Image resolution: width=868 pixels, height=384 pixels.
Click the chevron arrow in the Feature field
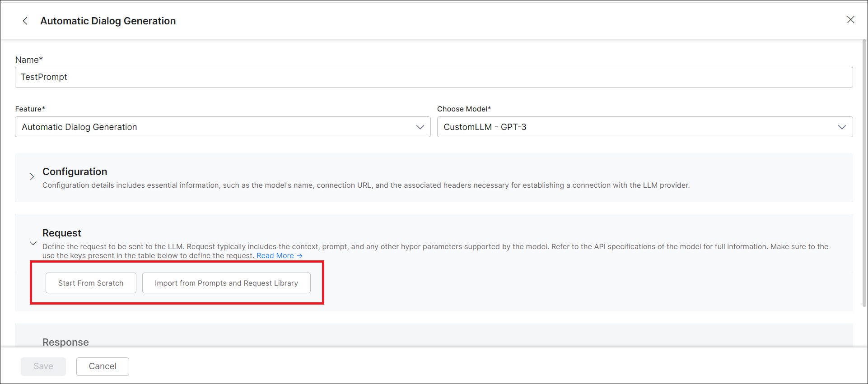coord(420,127)
